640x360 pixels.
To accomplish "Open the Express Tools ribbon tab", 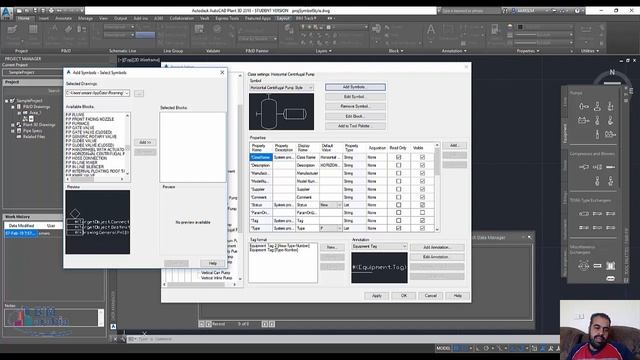I will [227, 18].
